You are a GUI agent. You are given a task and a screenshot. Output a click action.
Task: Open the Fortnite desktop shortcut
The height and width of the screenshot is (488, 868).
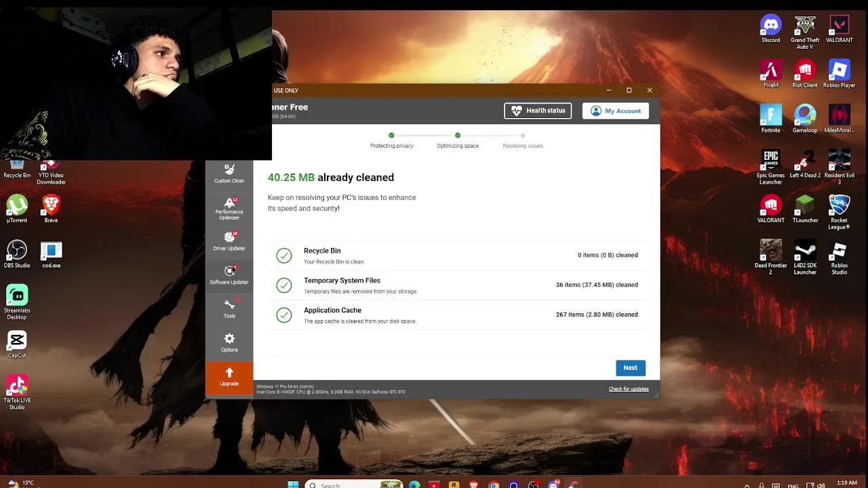[771, 119]
